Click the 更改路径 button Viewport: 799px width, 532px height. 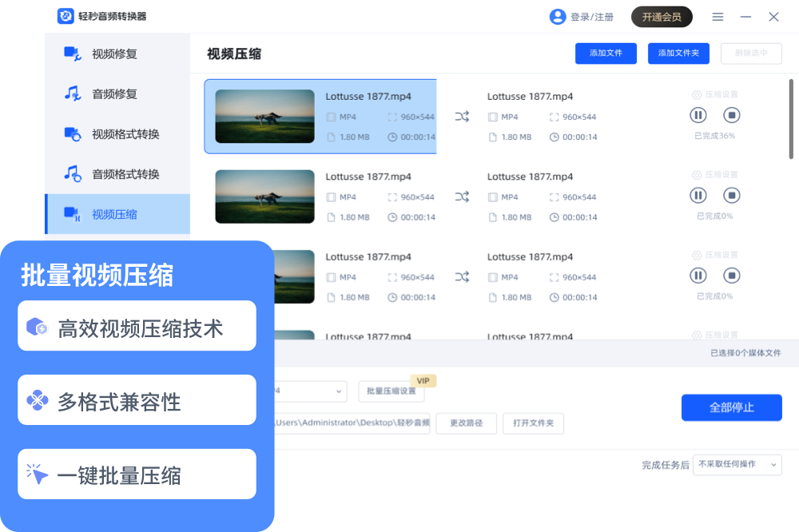pos(467,423)
